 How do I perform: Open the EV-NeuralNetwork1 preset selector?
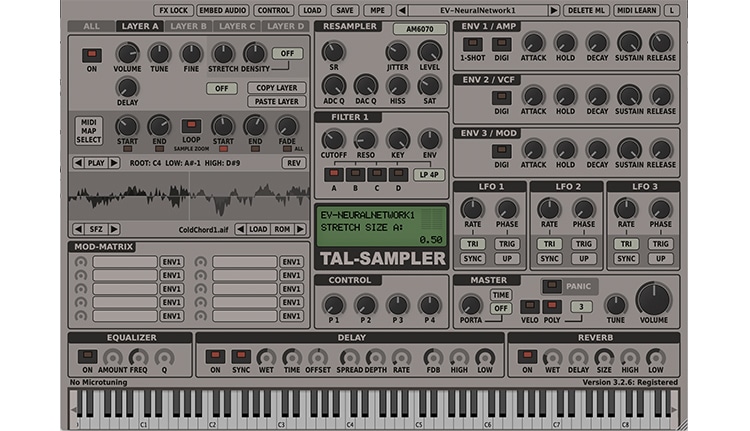point(478,10)
